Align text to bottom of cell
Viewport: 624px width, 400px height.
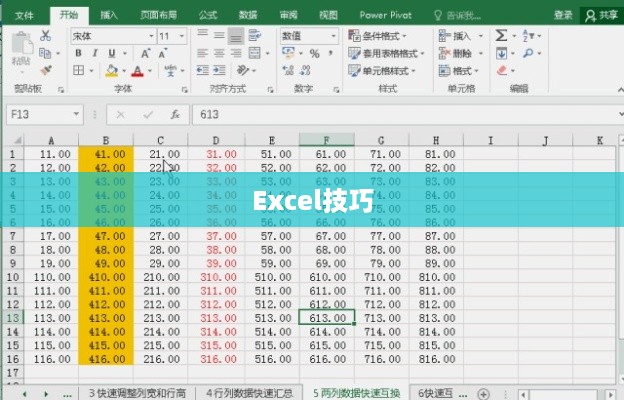[x=236, y=37]
